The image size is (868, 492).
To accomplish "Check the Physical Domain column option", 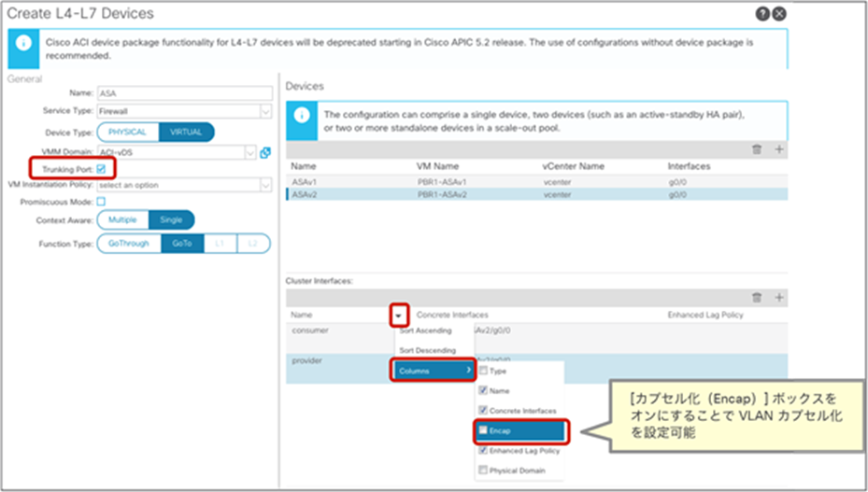I will click(x=483, y=470).
